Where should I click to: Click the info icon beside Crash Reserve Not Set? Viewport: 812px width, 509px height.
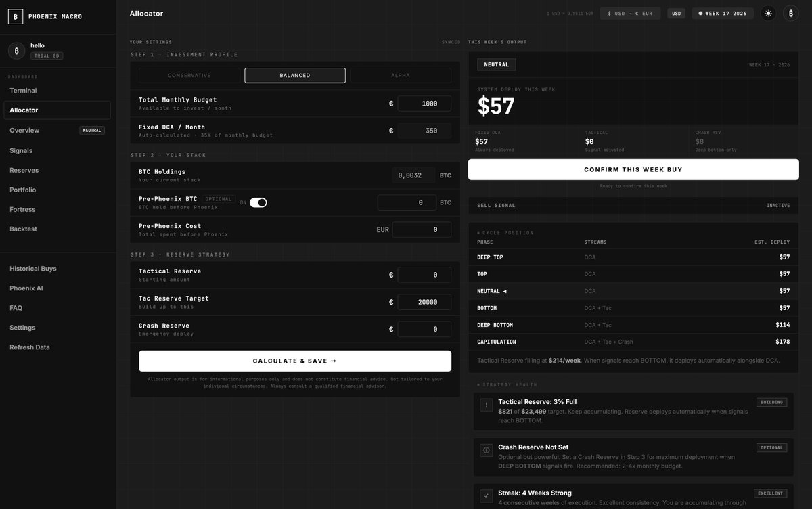(487, 450)
